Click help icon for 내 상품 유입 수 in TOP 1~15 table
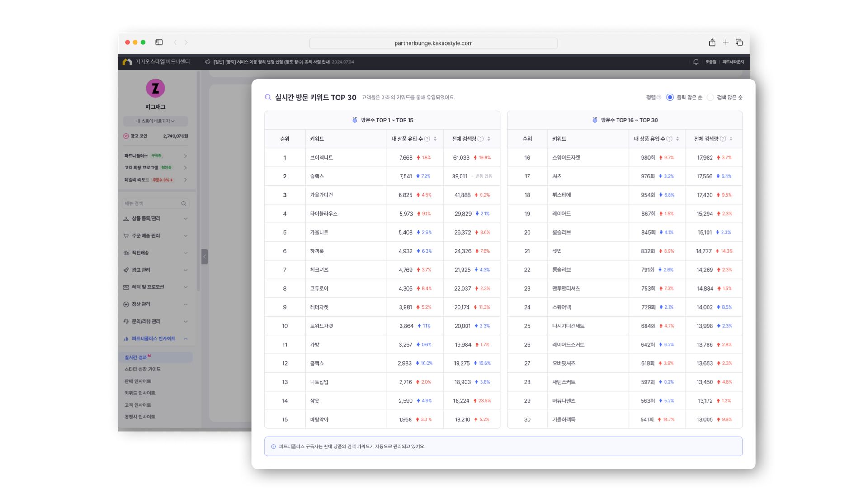Viewport: 868px width, 488px height. pyautogui.click(x=427, y=139)
